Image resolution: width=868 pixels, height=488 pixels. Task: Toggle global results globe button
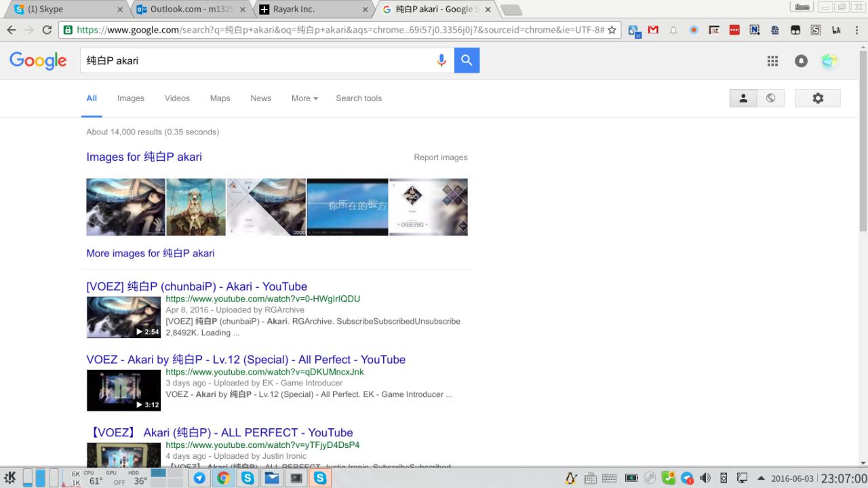click(770, 98)
